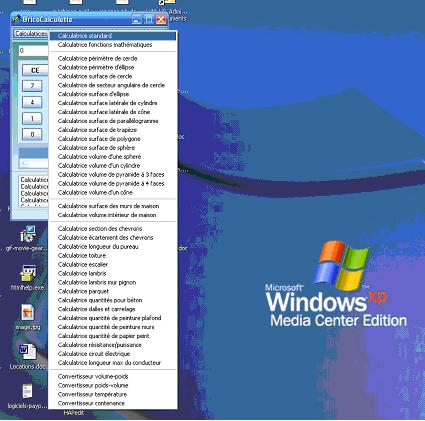Choose Calculatrice dalles et carrelage
This screenshot has width=425, height=421.
113,309
